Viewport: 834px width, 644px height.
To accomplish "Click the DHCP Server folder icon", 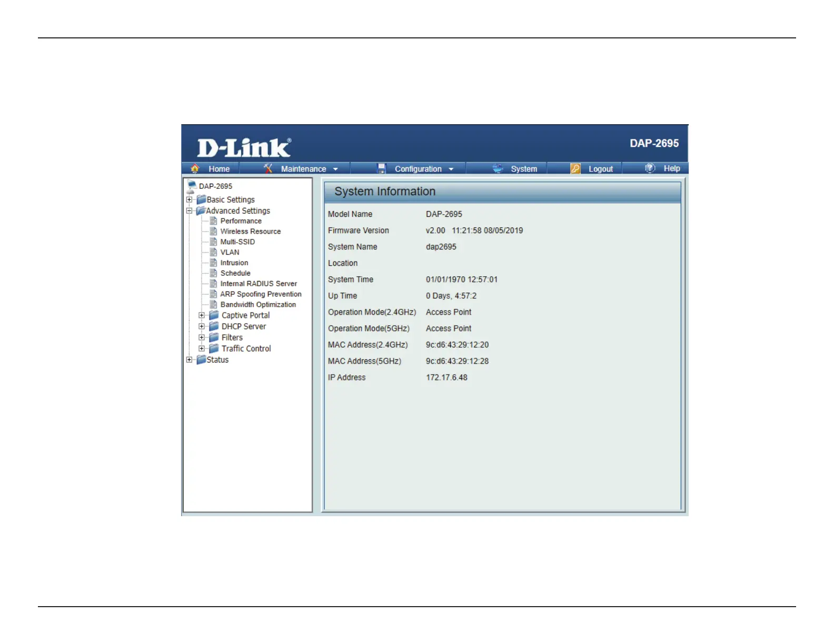I will coord(214,326).
